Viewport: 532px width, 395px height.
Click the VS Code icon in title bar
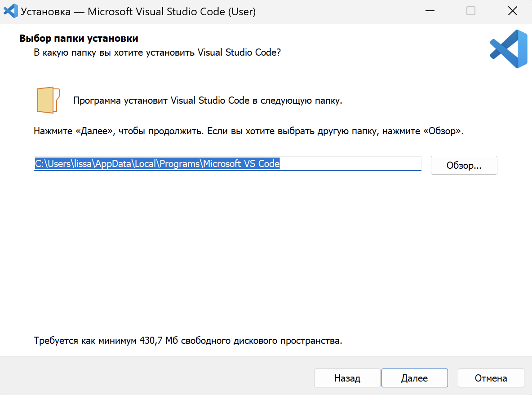[10, 11]
